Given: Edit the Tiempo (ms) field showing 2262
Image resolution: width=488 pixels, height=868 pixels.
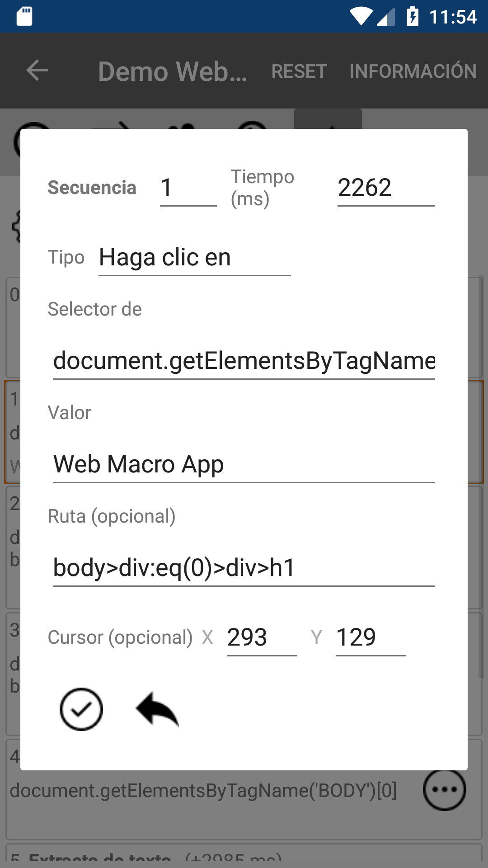Looking at the screenshot, I should (386, 188).
